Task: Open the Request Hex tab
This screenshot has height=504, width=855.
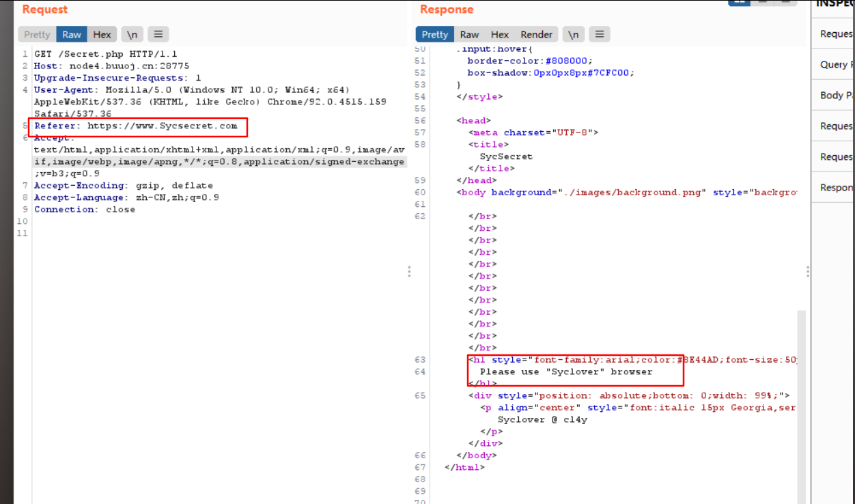Action: pyautogui.click(x=102, y=34)
